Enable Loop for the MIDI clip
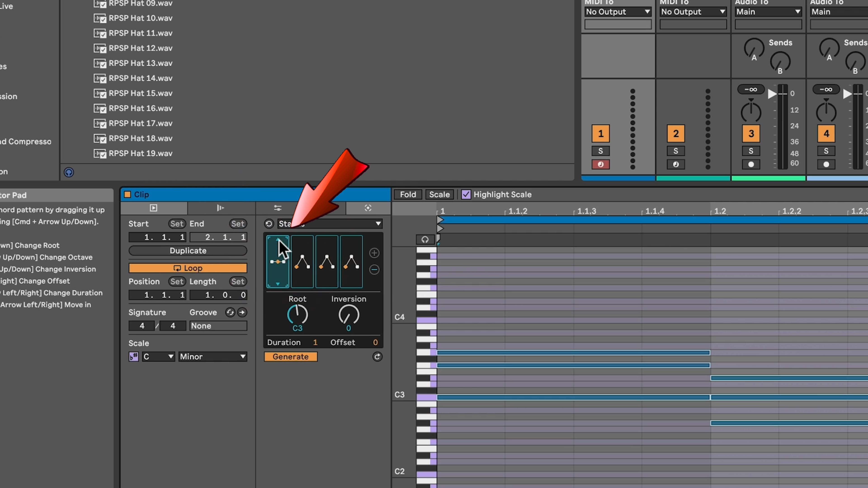This screenshot has height=488, width=868. point(187,267)
